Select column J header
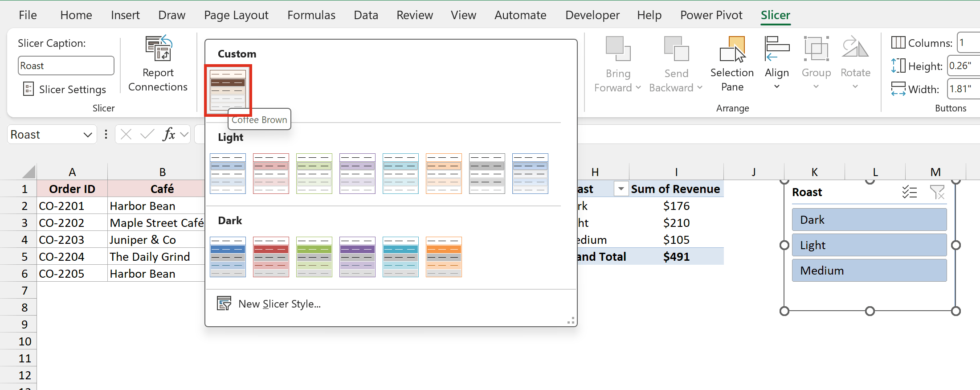 coord(754,172)
